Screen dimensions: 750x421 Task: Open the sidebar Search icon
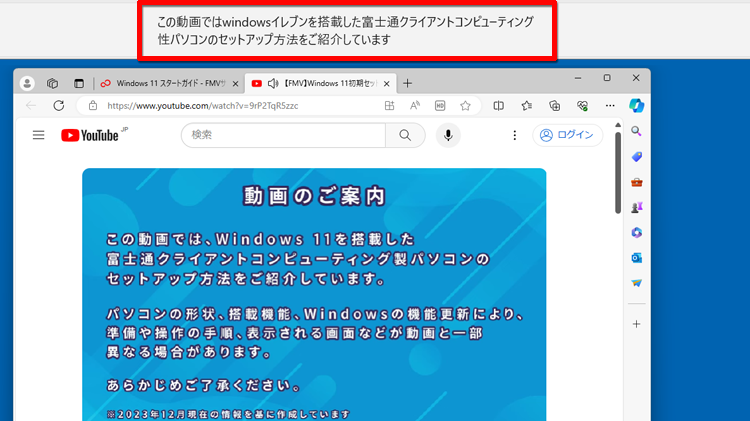[x=636, y=131]
